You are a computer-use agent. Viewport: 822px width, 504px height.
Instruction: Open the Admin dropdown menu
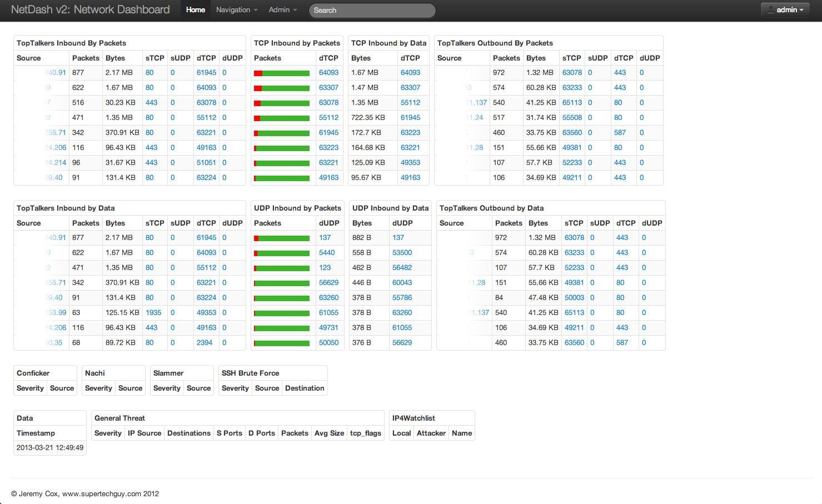(x=282, y=9)
